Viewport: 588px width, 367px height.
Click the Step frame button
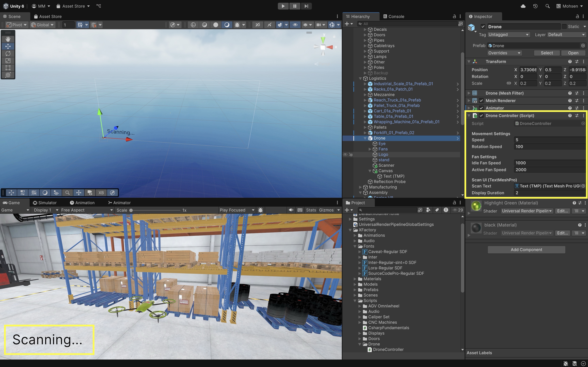point(306,6)
